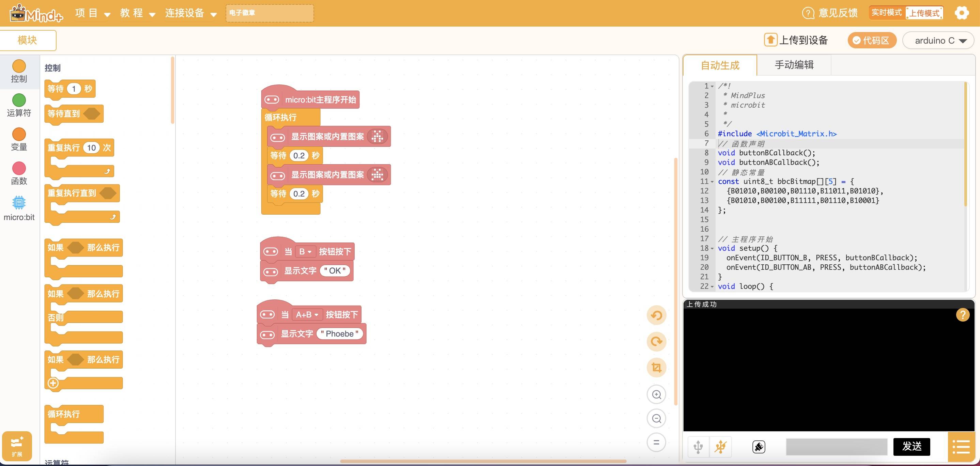
Task: Click first LED matrix pattern icon in loop
Action: [x=378, y=137]
